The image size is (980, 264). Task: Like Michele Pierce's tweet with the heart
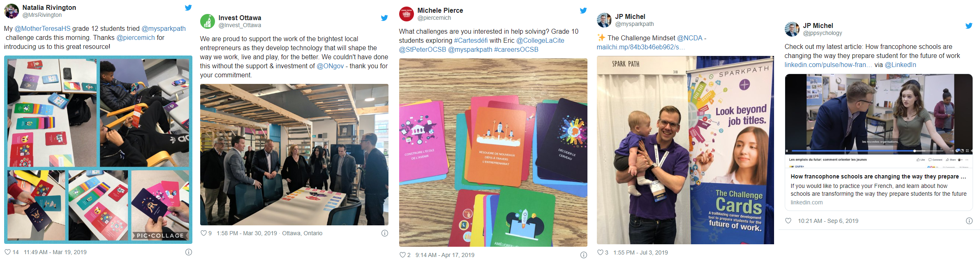click(x=402, y=255)
